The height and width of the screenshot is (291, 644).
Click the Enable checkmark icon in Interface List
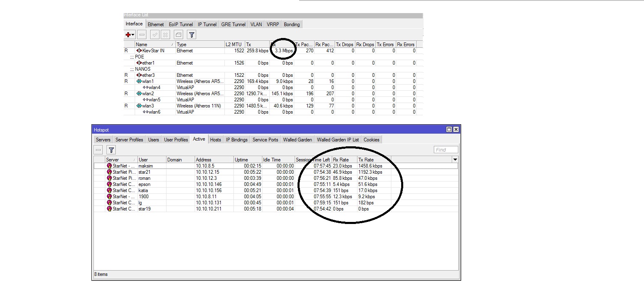(x=154, y=35)
